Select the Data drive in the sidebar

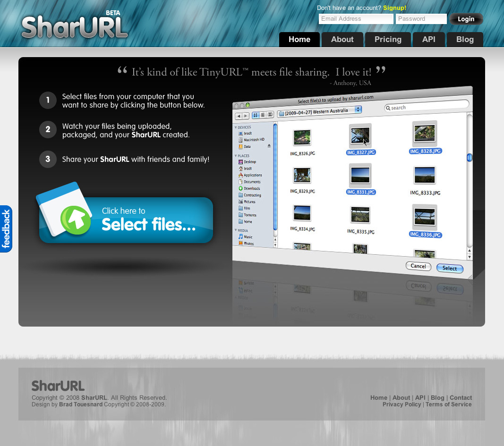(245, 146)
